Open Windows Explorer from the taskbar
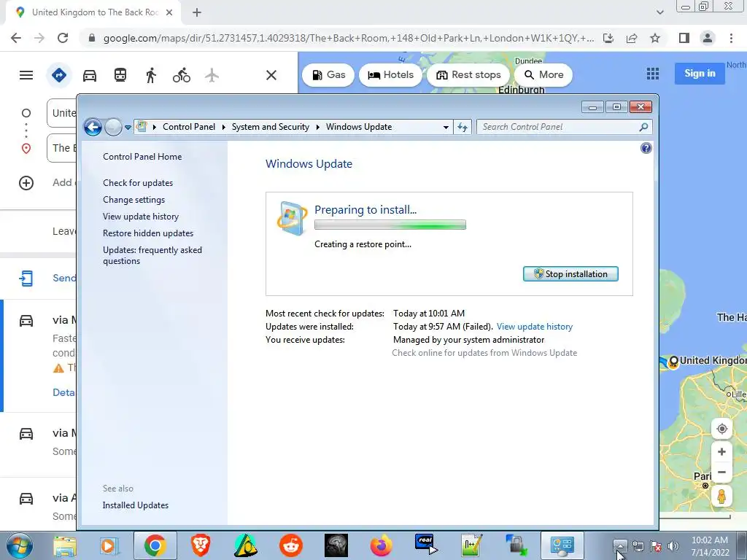Image resolution: width=747 pixels, height=560 pixels. pyautogui.click(x=65, y=545)
